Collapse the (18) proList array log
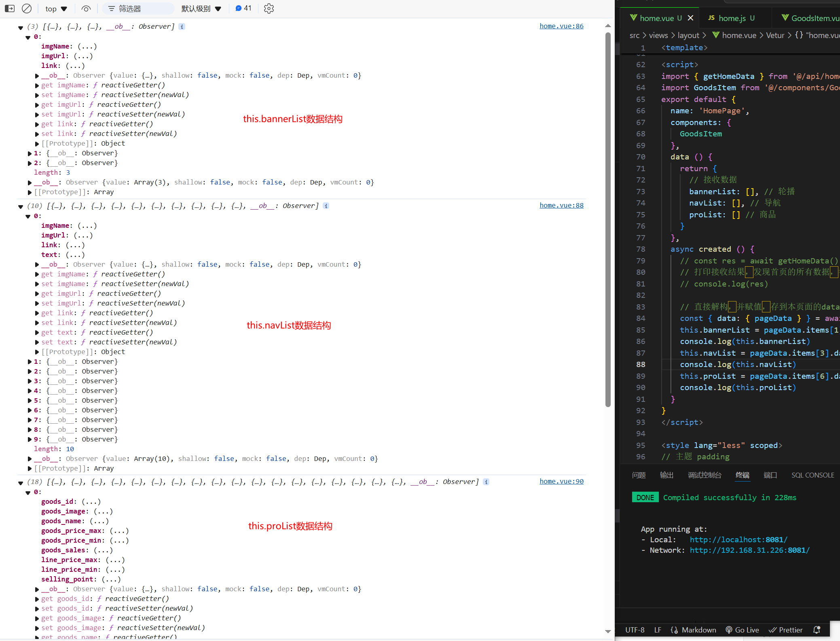Screen dimensions: 840x641 [x=21, y=483]
